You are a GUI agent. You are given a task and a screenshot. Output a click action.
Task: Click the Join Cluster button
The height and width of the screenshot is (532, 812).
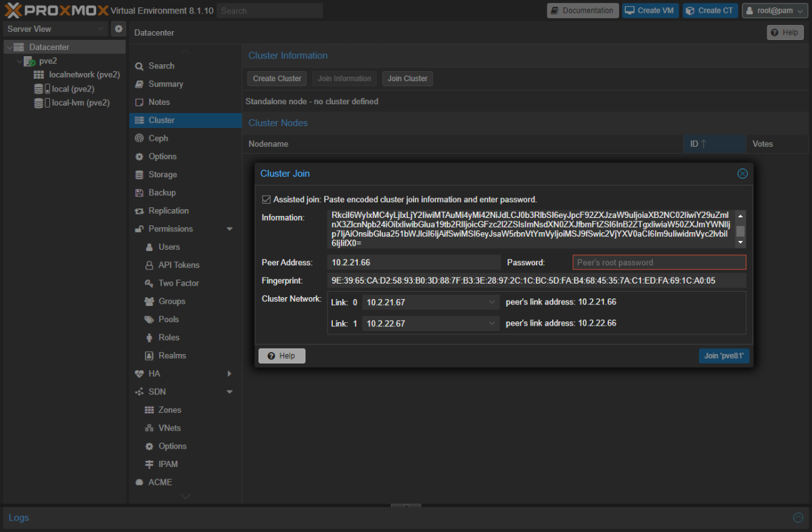(x=407, y=79)
